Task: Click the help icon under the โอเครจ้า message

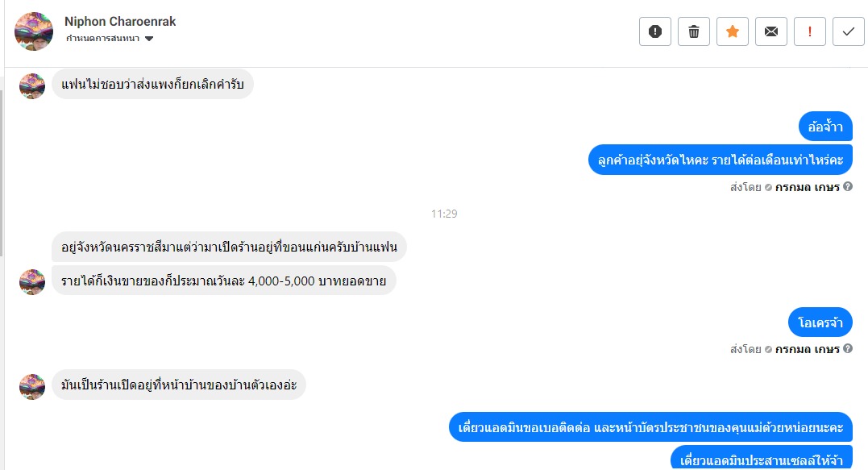Action: pyautogui.click(x=848, y=349)
